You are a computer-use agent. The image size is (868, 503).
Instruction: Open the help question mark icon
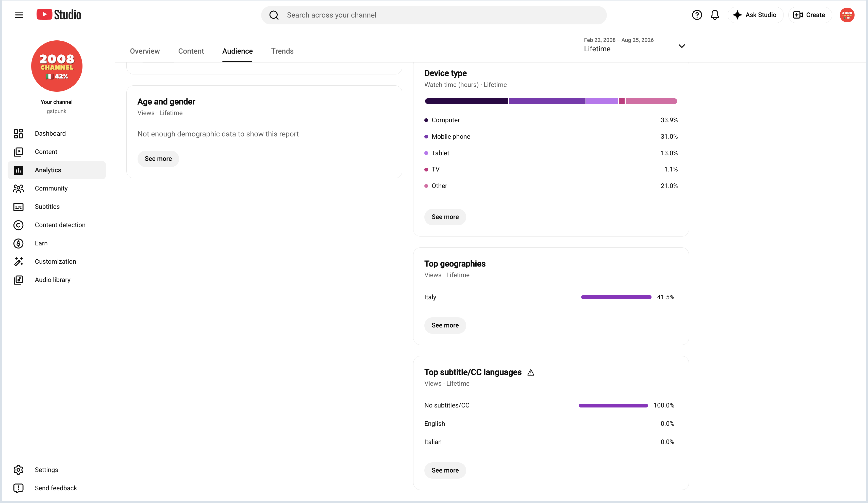(697, 15)
